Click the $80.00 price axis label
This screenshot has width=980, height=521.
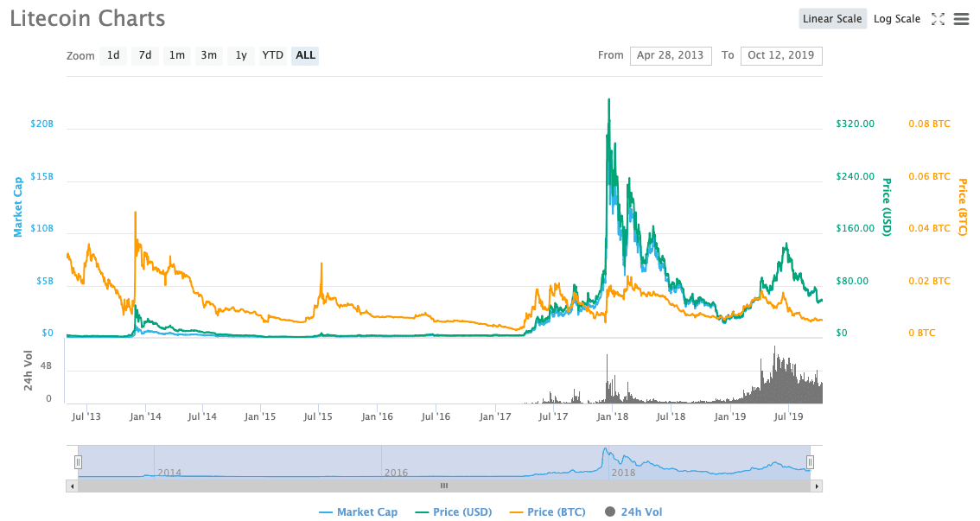click(852, 281)
